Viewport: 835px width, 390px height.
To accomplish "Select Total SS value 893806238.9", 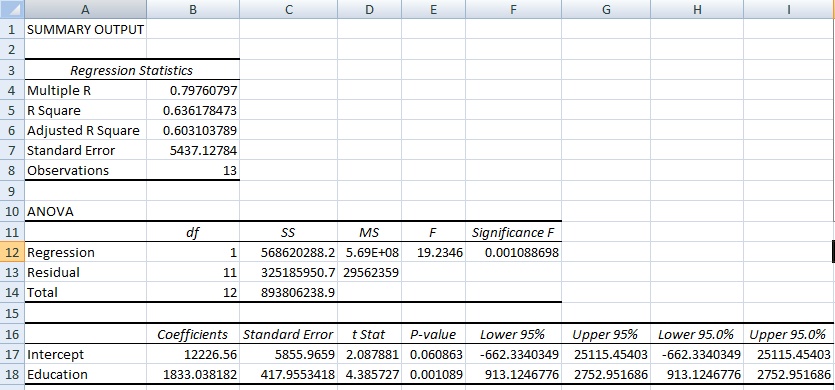I will pos(288,292).
